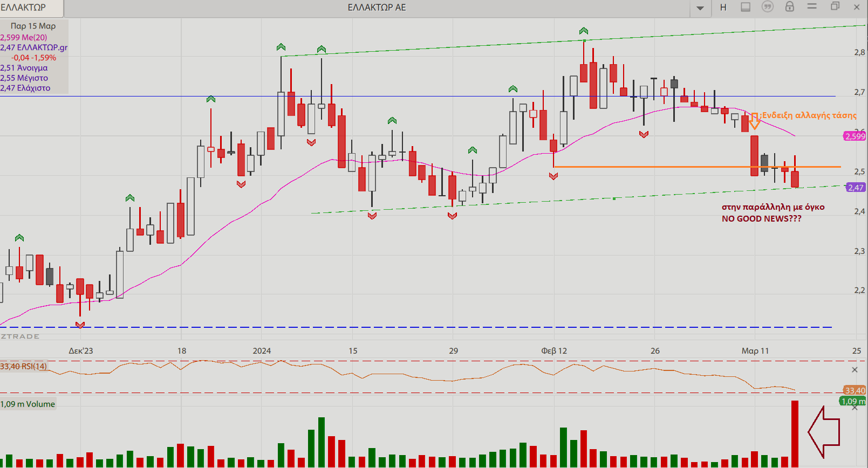Open the chart hamburger menu
This screenshot has width=868, height=468.
812,6
